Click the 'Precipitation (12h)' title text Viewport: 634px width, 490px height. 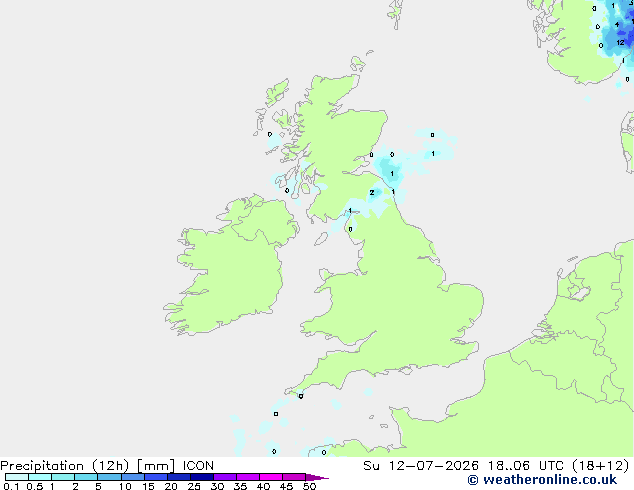coord(65,466)
